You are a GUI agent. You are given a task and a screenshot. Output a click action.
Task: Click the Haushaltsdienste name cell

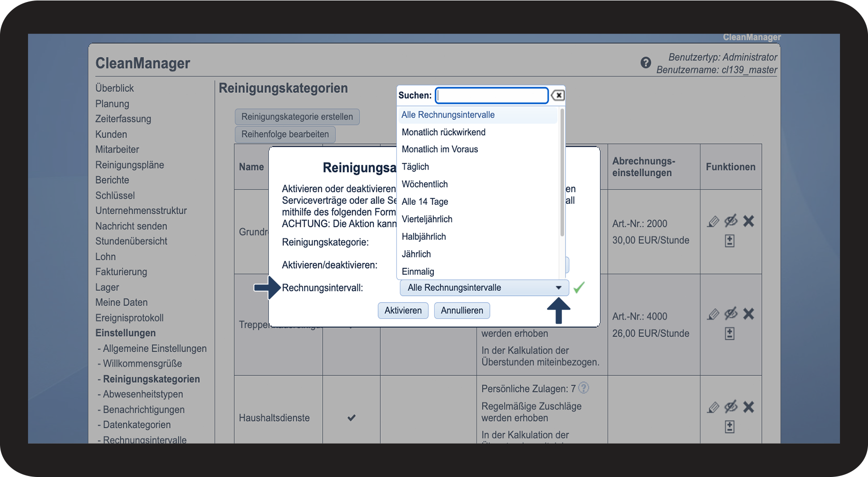tap(274, 418)
